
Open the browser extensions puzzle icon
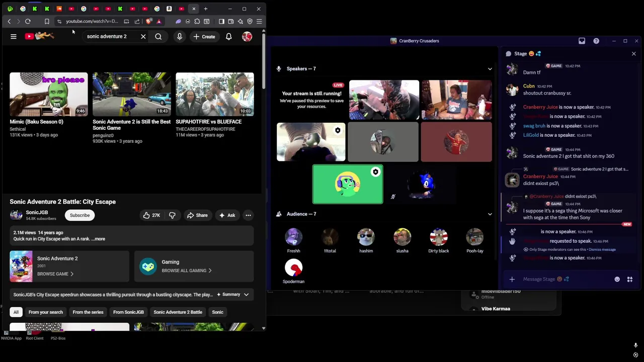197,21
